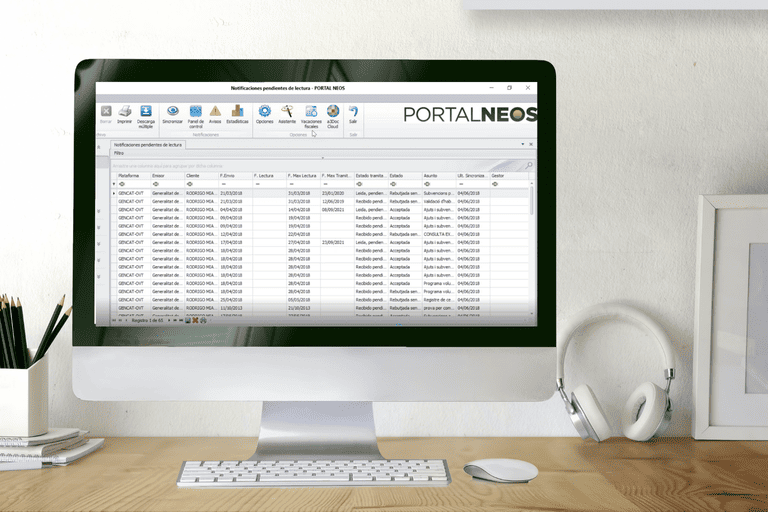This screenshot has height=512, width=768.
Task: Sort by F. Max Lectura column header
Action: [303, 175]
